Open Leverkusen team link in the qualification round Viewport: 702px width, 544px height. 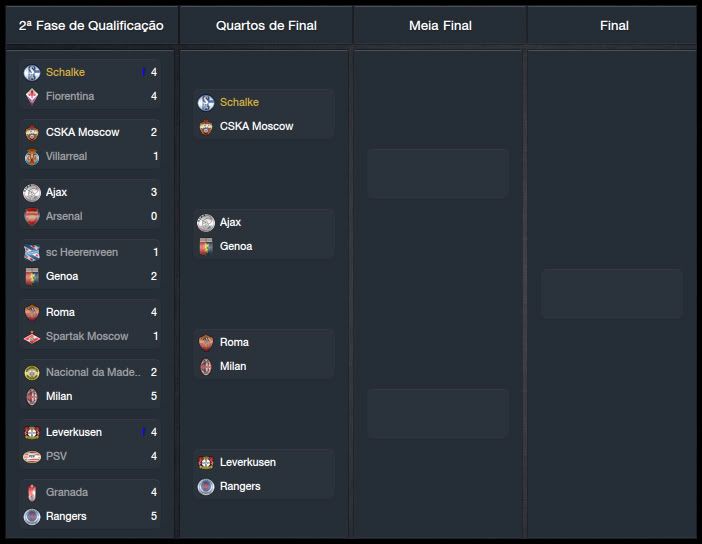pyautogui.click(x=74, y=432)
